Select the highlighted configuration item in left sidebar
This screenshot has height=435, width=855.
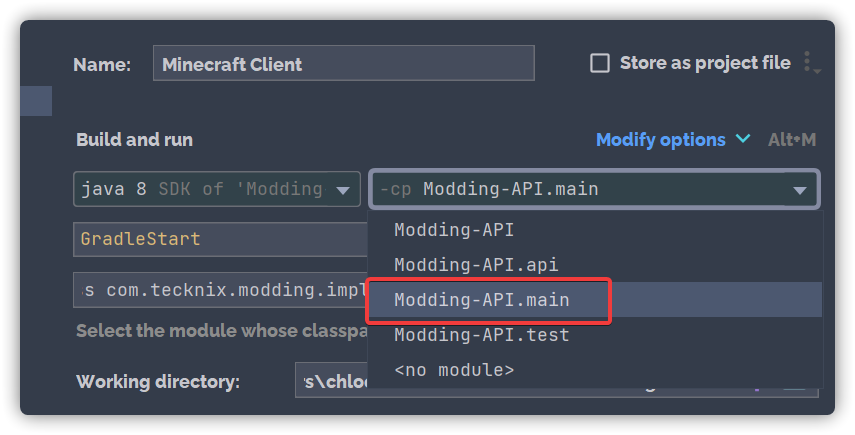click(36, 101)
